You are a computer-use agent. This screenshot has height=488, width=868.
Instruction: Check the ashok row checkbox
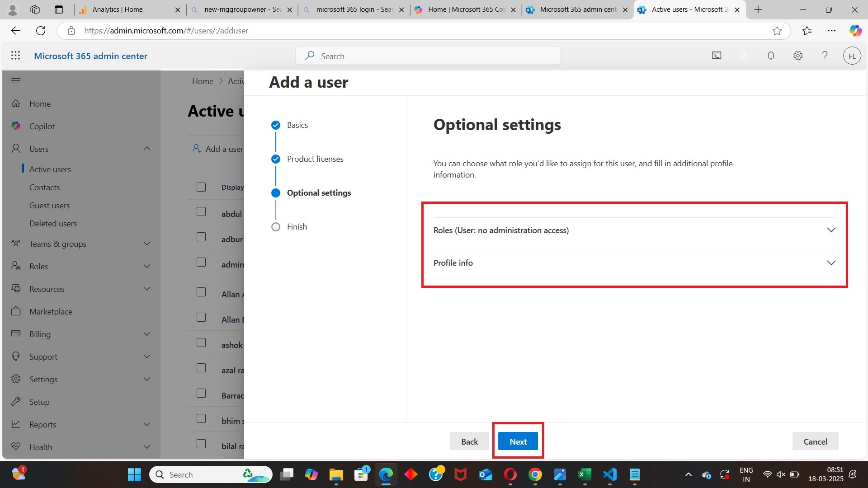[201, 343]
